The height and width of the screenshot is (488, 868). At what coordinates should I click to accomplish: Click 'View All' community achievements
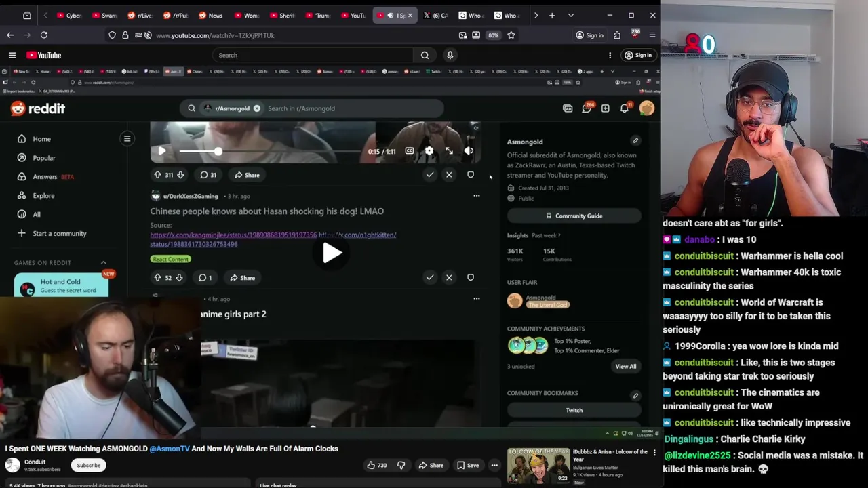click(625, 367)
